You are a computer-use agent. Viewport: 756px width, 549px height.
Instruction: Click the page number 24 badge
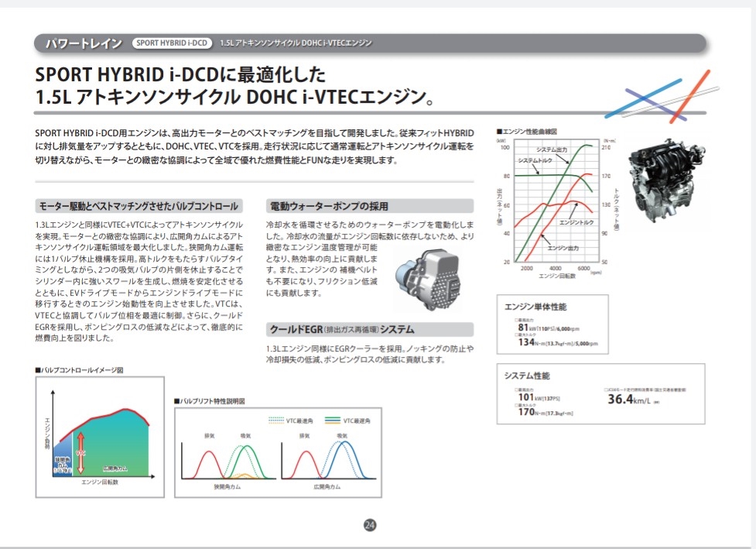point(370,525)
